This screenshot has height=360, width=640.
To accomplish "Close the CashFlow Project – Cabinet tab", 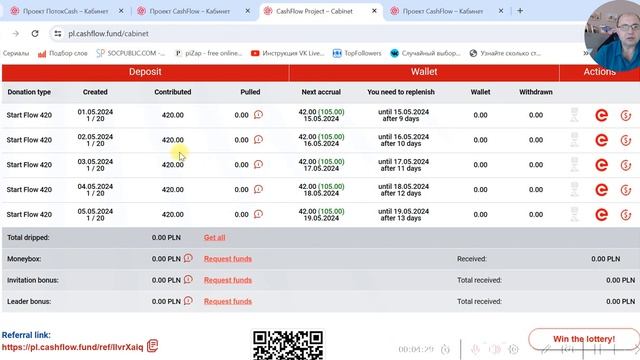I will pos(374,11).
